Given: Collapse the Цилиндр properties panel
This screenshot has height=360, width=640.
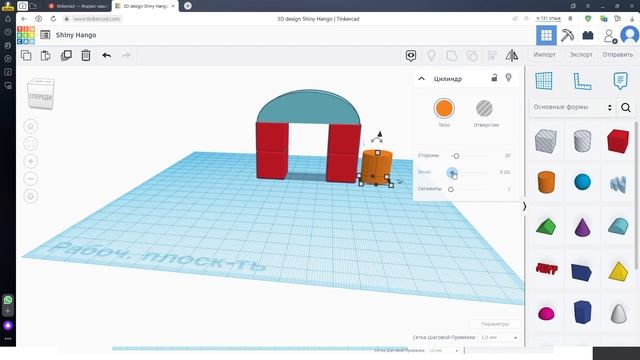Looking at the screenshot, I should [x=422, y=78].
